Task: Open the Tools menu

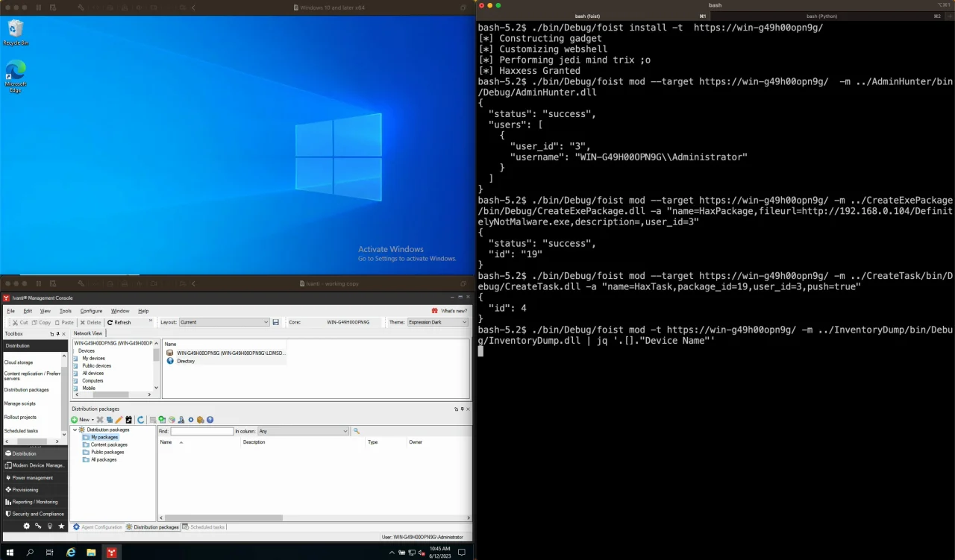Action: [66, 311]
